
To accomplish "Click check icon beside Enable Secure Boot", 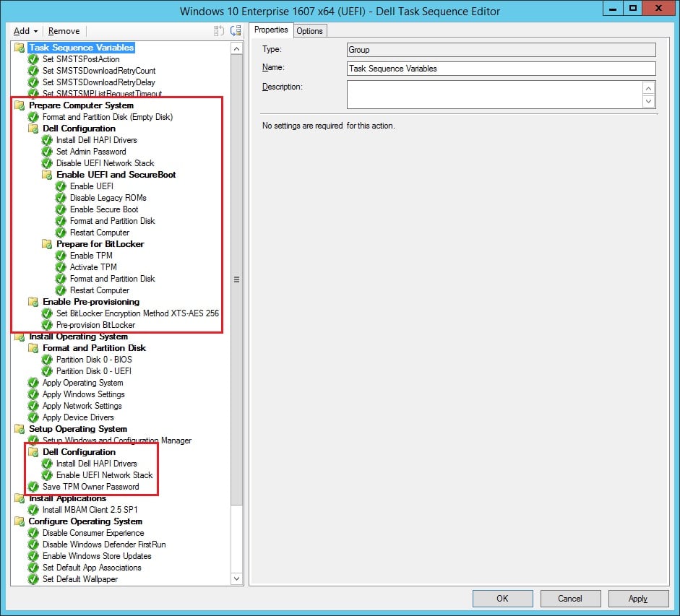I will tap(61, 209).
